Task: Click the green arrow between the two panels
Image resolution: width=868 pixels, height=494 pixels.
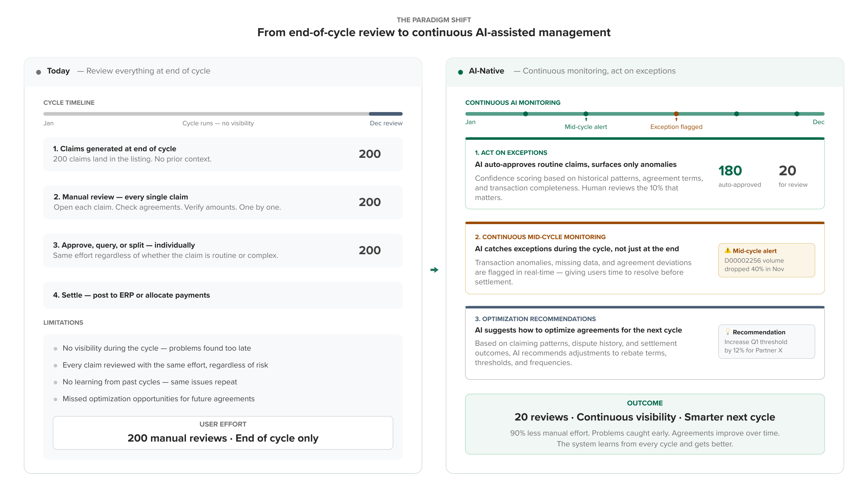Action: tap(434, 270)
